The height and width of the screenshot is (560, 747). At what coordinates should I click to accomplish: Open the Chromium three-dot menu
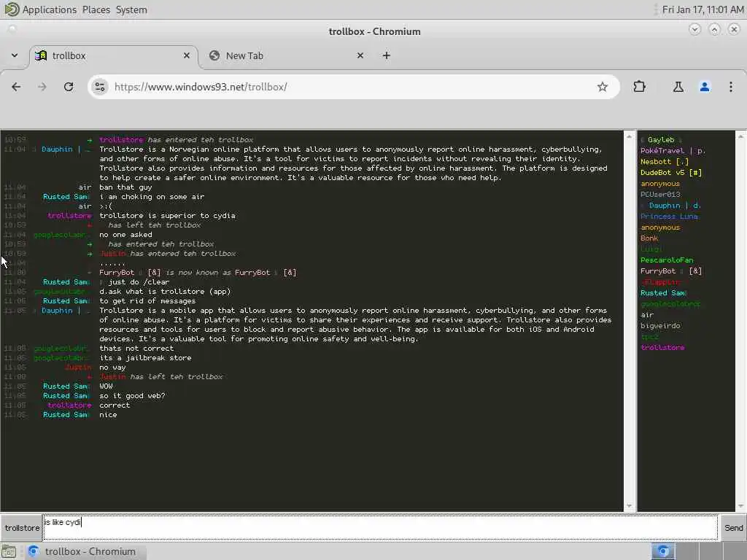pyautogui.click(x=731, y=87)
